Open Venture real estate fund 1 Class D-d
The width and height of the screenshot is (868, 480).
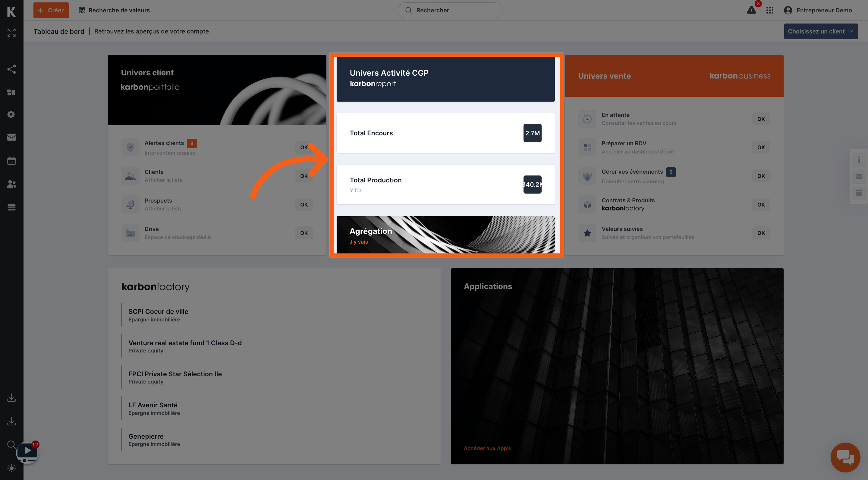(185, 346)
